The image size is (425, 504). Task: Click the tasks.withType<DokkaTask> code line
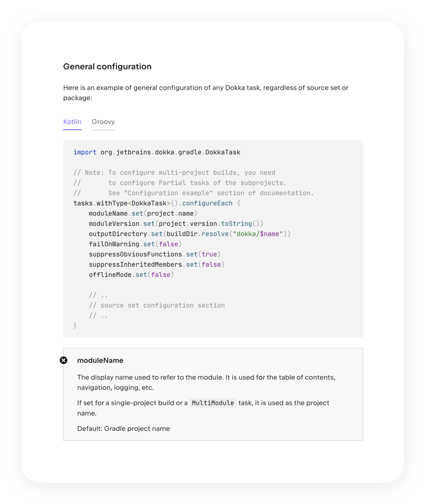(157, 203)
